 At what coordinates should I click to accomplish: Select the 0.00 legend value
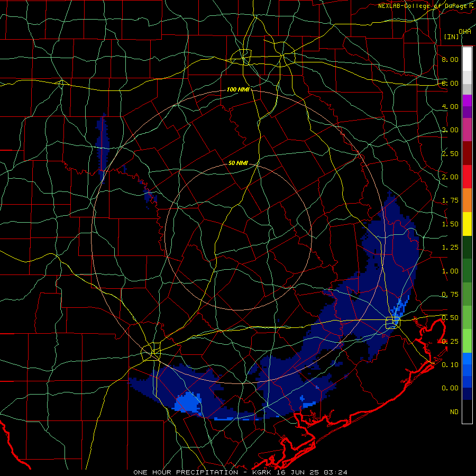[x=450, y=388]
